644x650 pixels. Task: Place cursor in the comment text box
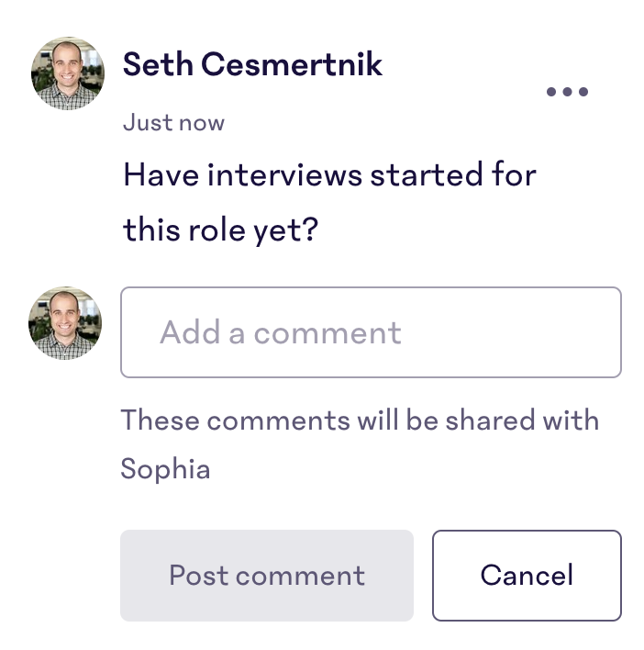[x=371, y=332]
